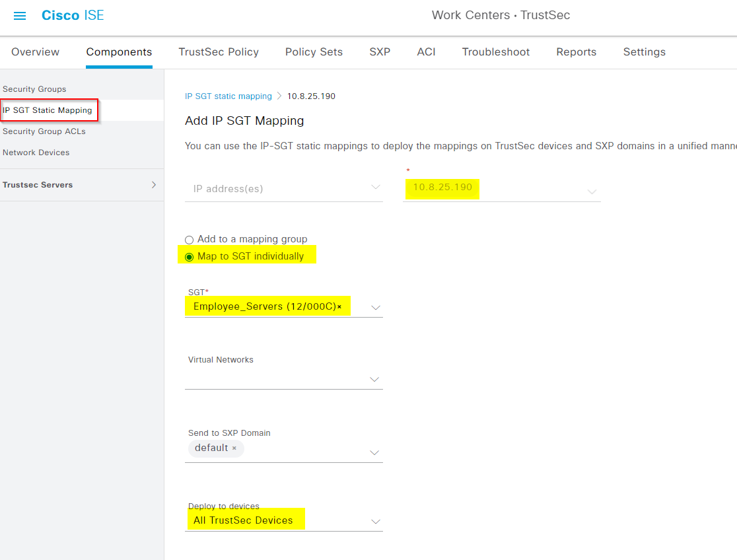The height and width of the screenshot is (560, 737).
Task: Select Add to a mapping group
Action: click(x=189, y=240)
